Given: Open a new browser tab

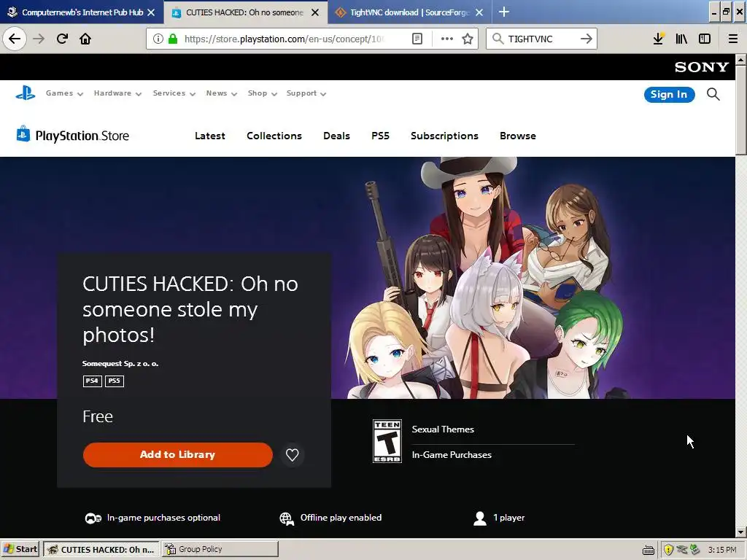Looking at the screenshot, I should [x=503, y=12].
